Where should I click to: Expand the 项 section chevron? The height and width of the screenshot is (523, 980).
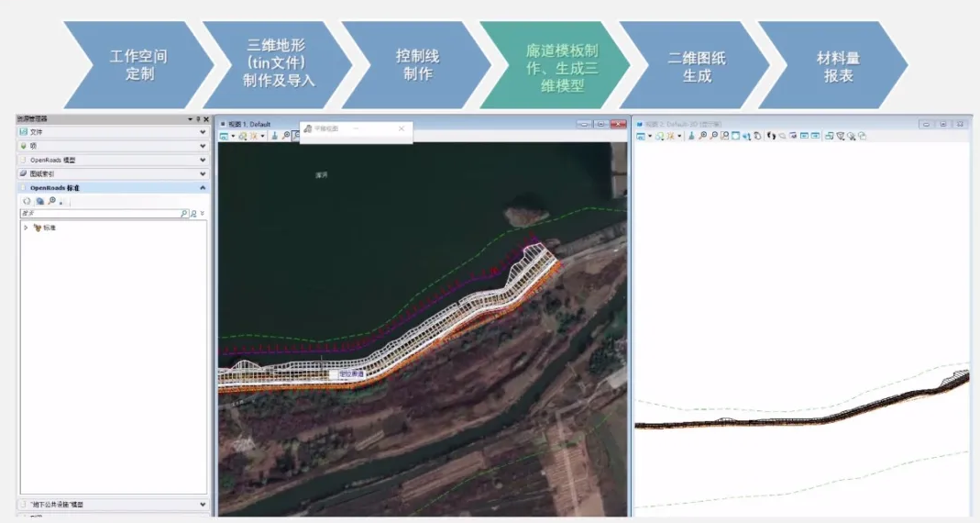pyautogui.click(x=203, y=146)
